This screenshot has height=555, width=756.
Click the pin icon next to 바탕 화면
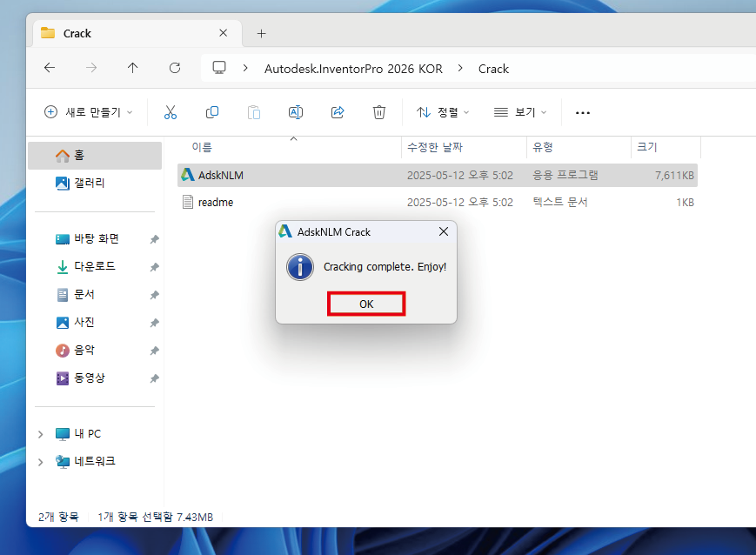tap(154, 239)
